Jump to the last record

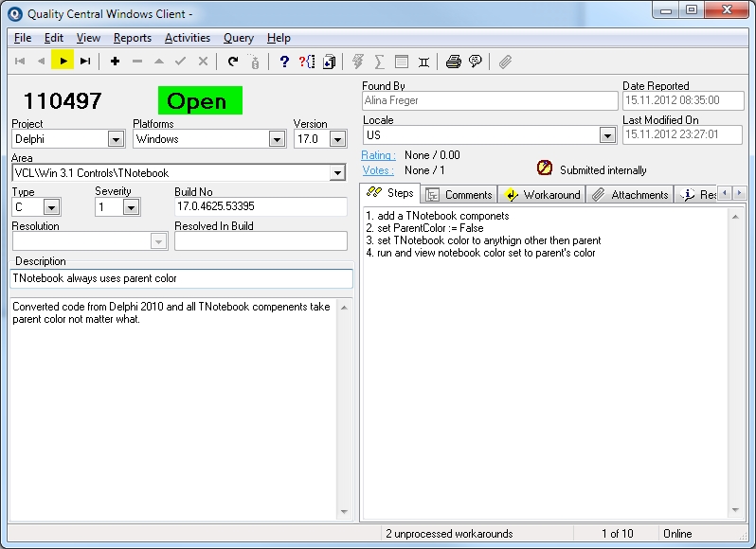tap(85, 62)
